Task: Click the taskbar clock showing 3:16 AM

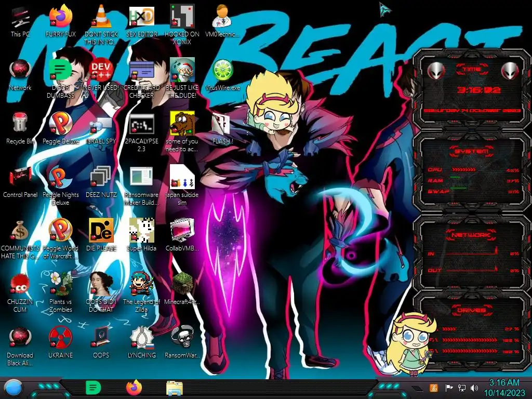Action: (x=504, y=388)
